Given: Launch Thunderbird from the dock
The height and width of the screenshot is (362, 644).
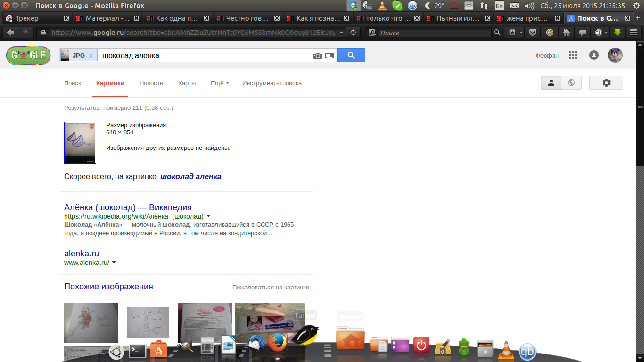Looking at the screenshot, I should [255, 343].
